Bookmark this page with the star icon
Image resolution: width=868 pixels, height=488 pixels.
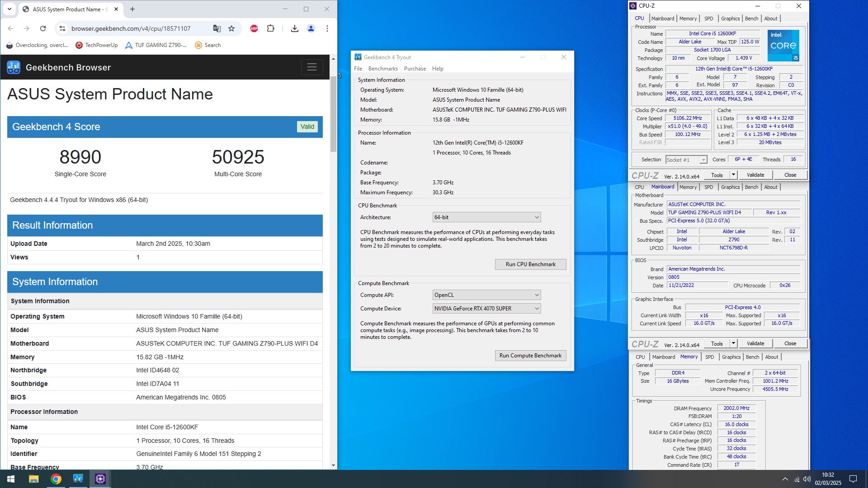click(231, 28)
